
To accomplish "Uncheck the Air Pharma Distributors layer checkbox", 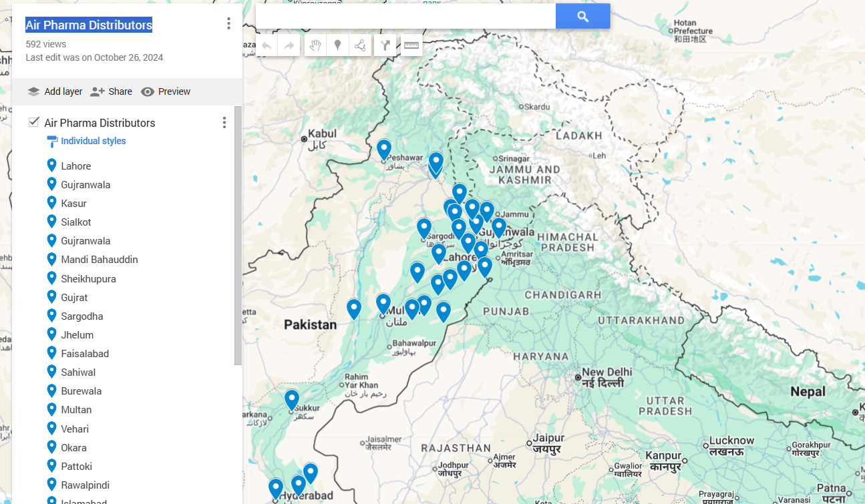I will tap(34, 122).
